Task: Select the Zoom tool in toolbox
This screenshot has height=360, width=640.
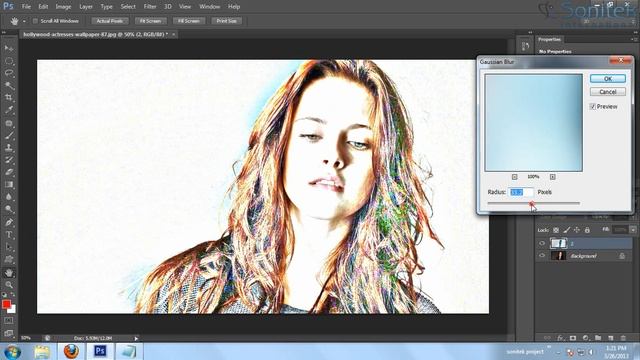Action: (x=9, y=285)
